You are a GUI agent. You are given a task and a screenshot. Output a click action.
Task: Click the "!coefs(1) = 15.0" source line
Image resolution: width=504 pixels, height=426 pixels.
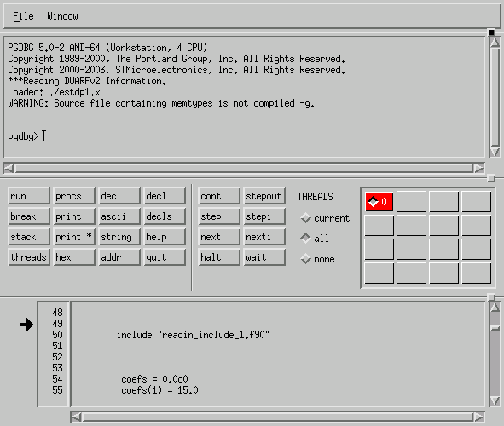pos(158,390)
